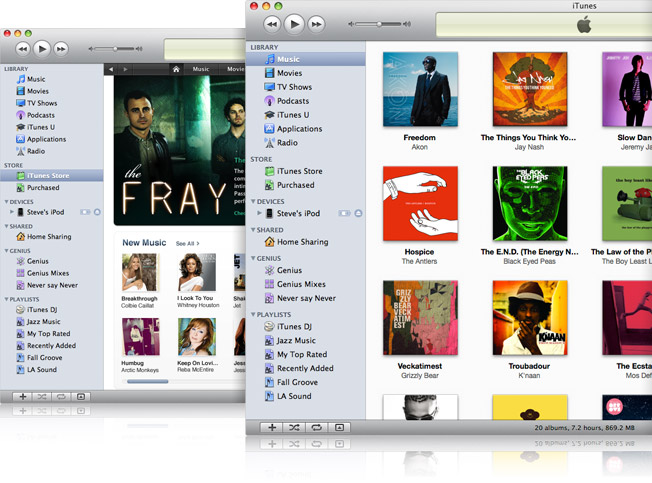Click the Podcasts icon in the front window sidebar
This screenshot has width=652, height=483.
tap(269, 101)
